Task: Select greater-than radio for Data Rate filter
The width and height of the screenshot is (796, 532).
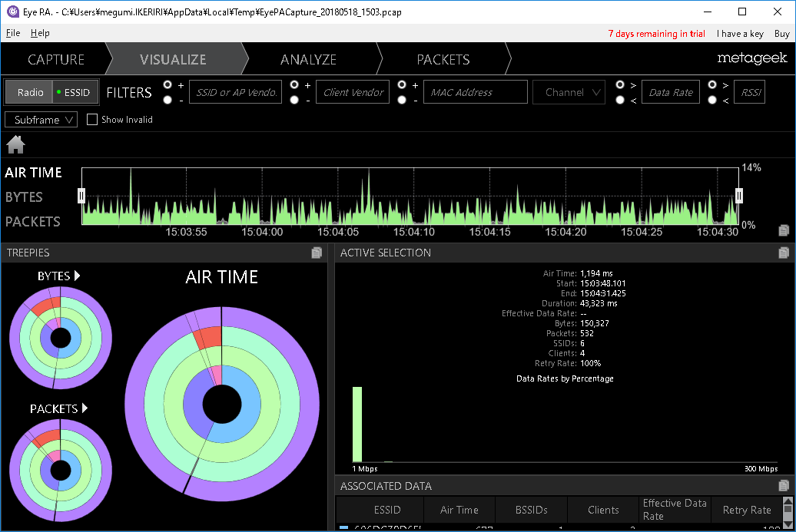Action: pos(620,84)
